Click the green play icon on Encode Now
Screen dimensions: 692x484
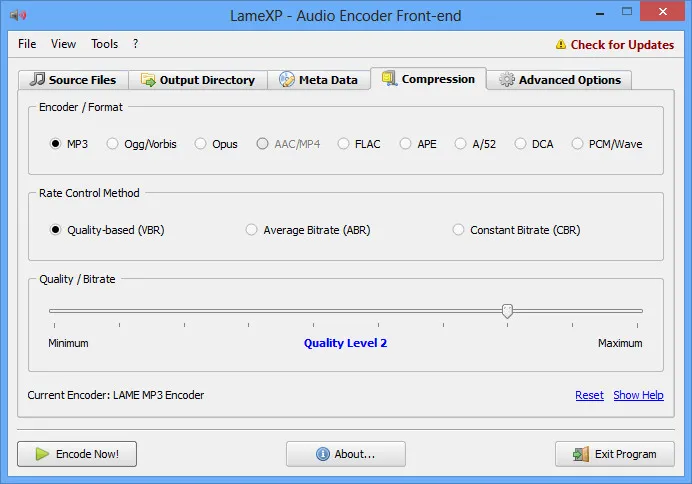coord(42,454)
